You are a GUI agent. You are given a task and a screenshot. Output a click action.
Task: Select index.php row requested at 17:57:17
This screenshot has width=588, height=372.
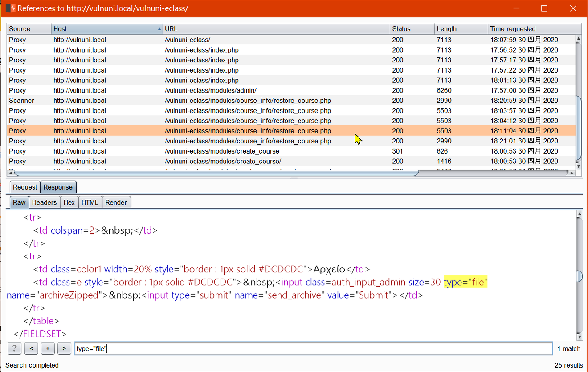point(291,60)
